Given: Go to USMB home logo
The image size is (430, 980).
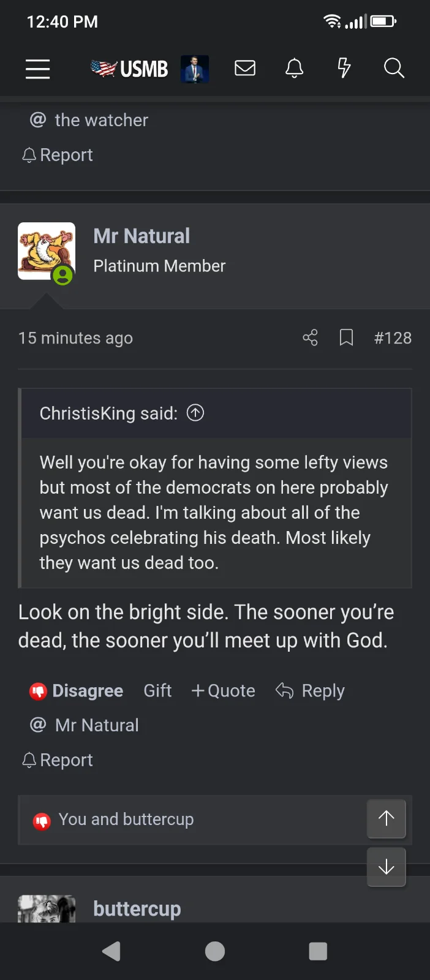Looking at the screenshot, I should point(130,69).
